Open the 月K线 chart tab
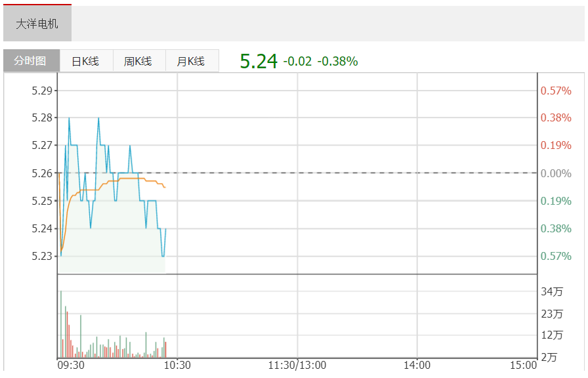Screen dimensions: 588x378 [192, 60]
